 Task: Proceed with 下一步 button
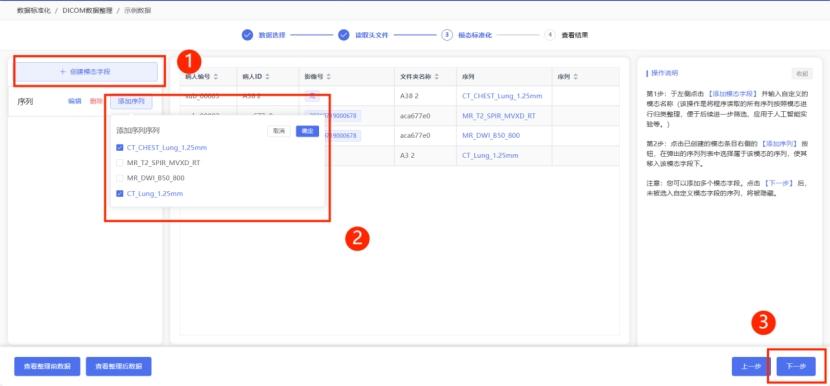(x=796, y=366)
